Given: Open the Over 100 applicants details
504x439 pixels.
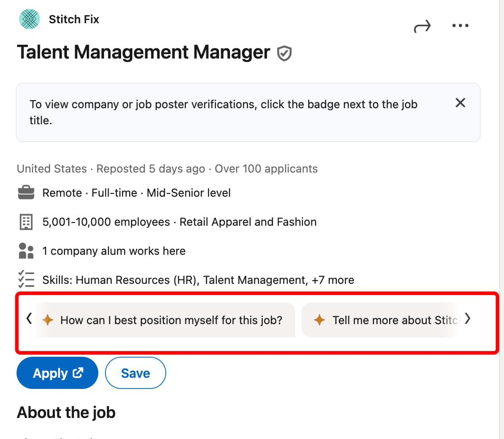Looking at the screenshot, I should tap(266, 169).
